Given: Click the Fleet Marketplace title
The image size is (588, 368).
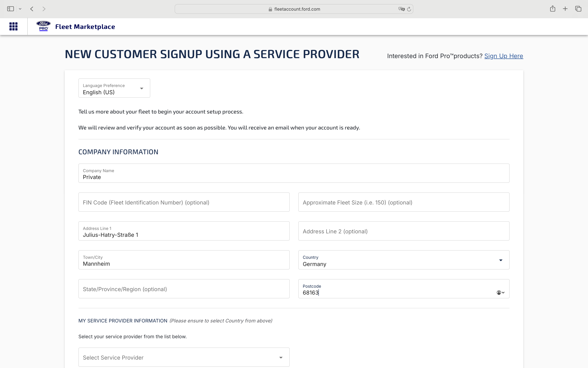Looking at the screenshot, I should tap(85, 26).
